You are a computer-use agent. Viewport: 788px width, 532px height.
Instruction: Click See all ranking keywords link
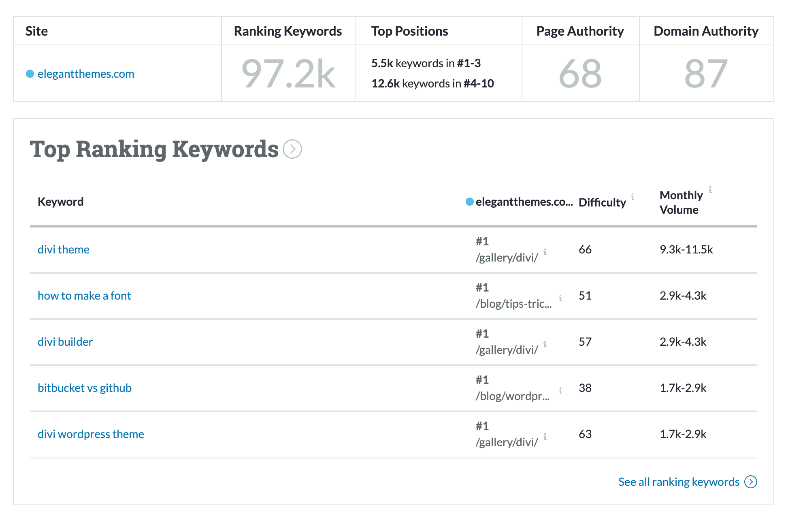pyautogui.click(x=679, y=482)
